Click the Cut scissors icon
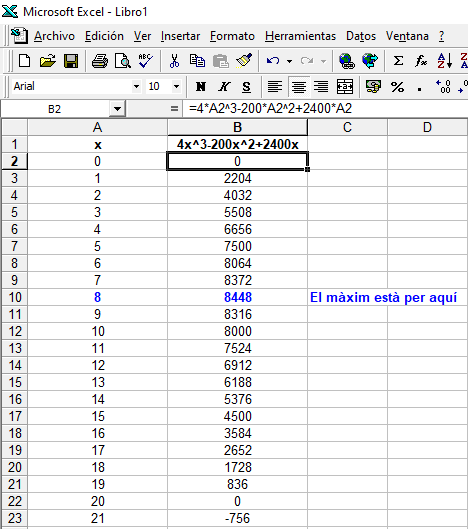This screenshot has height=529, width=468. point(174,61)
